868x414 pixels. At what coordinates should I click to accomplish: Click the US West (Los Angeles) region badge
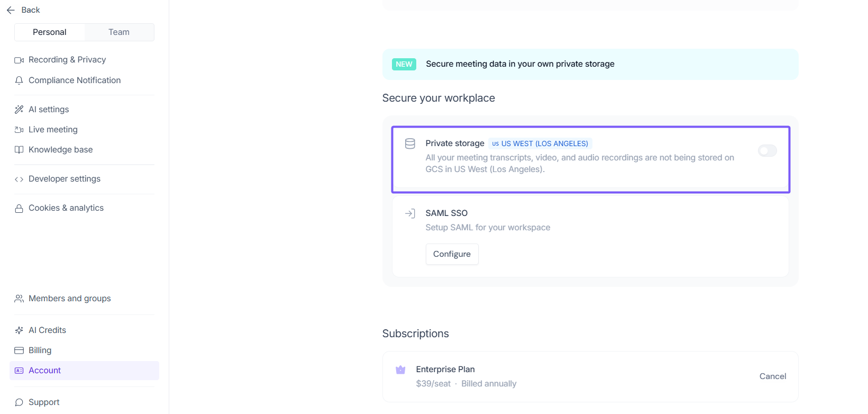[540, 143]
